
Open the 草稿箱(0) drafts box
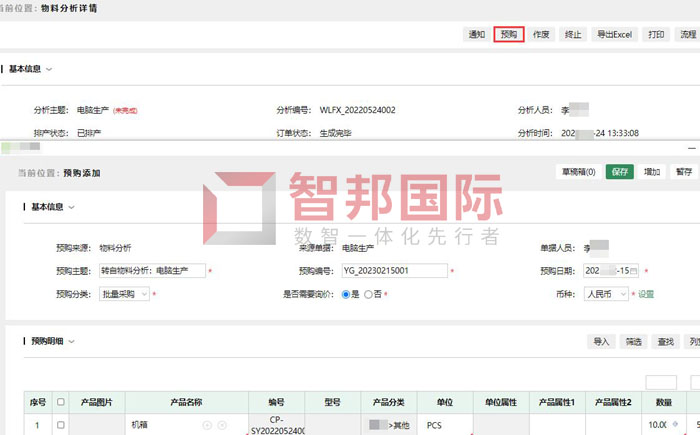point(578,172)
